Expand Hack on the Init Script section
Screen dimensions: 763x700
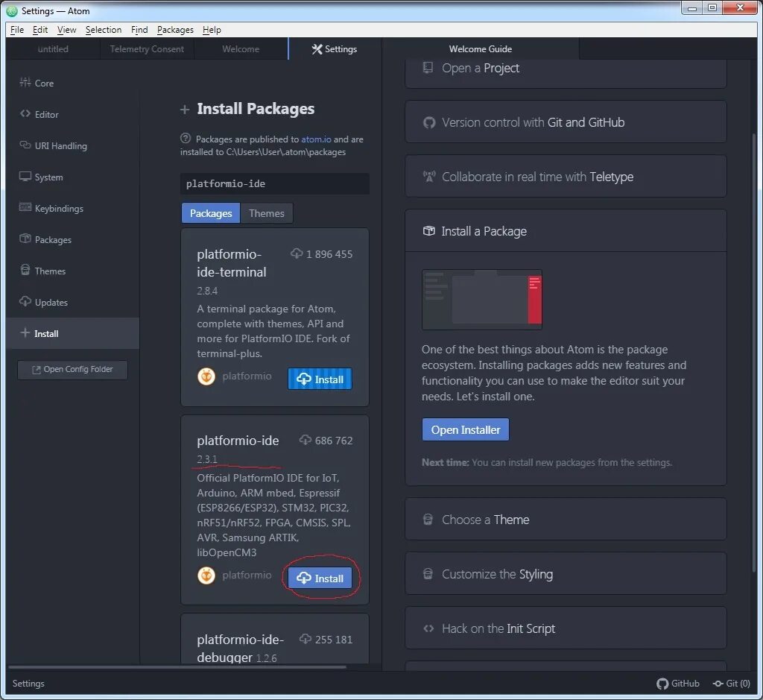[x=566, y=628]
